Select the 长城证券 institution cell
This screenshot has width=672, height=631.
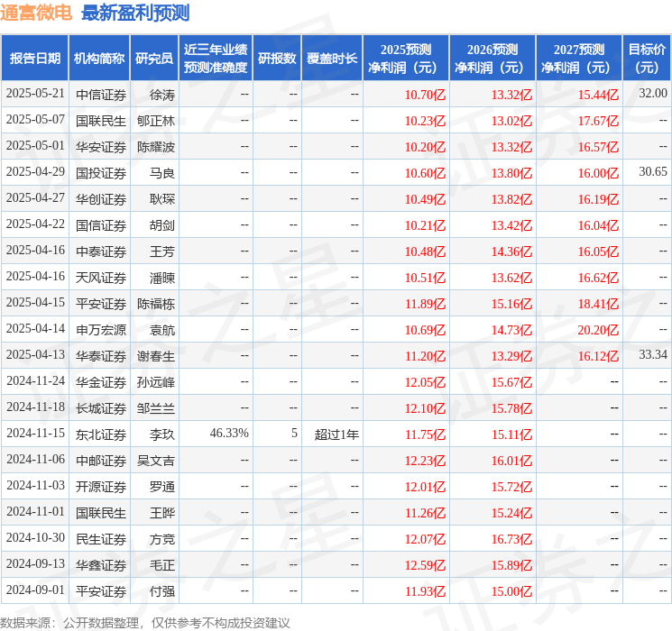(x=101, y=408)
